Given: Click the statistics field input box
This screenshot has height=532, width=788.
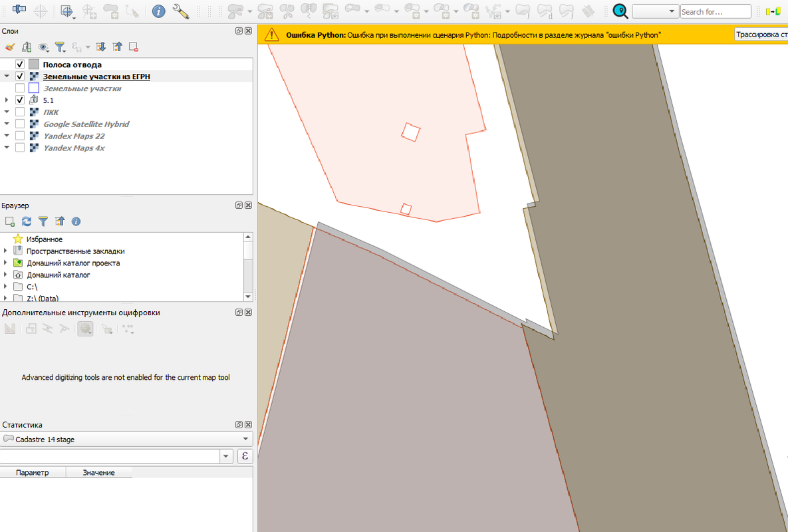Looking at the screenshot, I should [110, 456].
